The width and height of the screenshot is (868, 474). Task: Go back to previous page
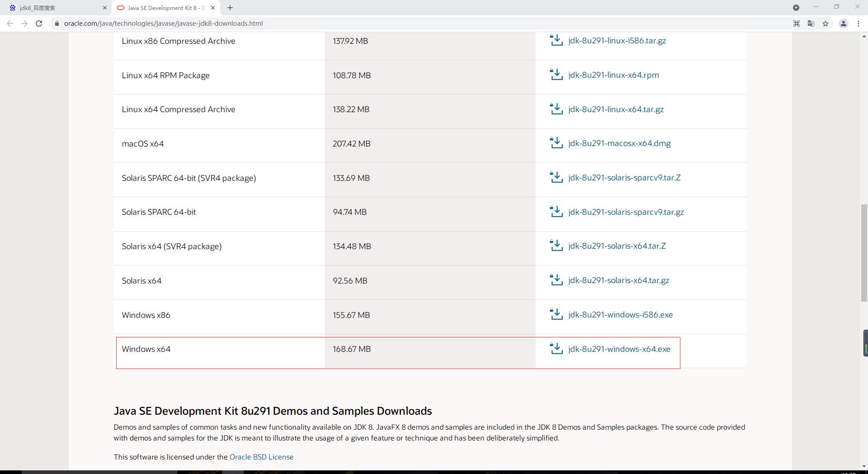(x=10, y=24)
